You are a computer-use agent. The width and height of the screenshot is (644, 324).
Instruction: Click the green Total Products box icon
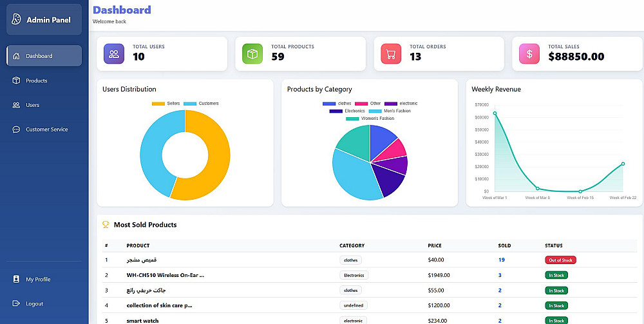[x=252, y=54]
